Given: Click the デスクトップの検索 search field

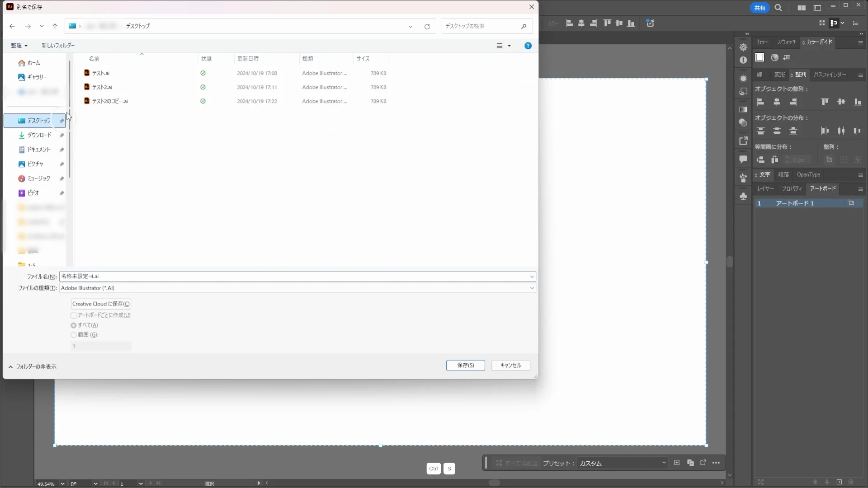Looking at the screenshot, I should (487, 26).
